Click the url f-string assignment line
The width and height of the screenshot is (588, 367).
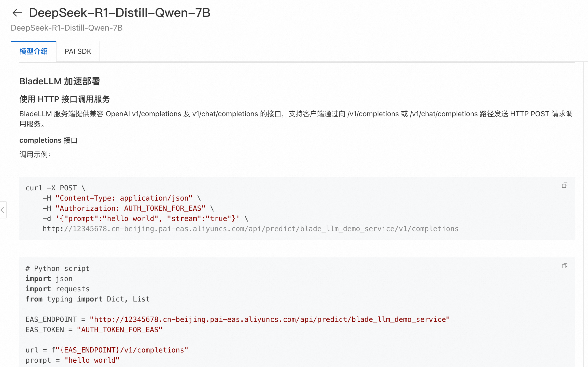(x=107, y=350)
